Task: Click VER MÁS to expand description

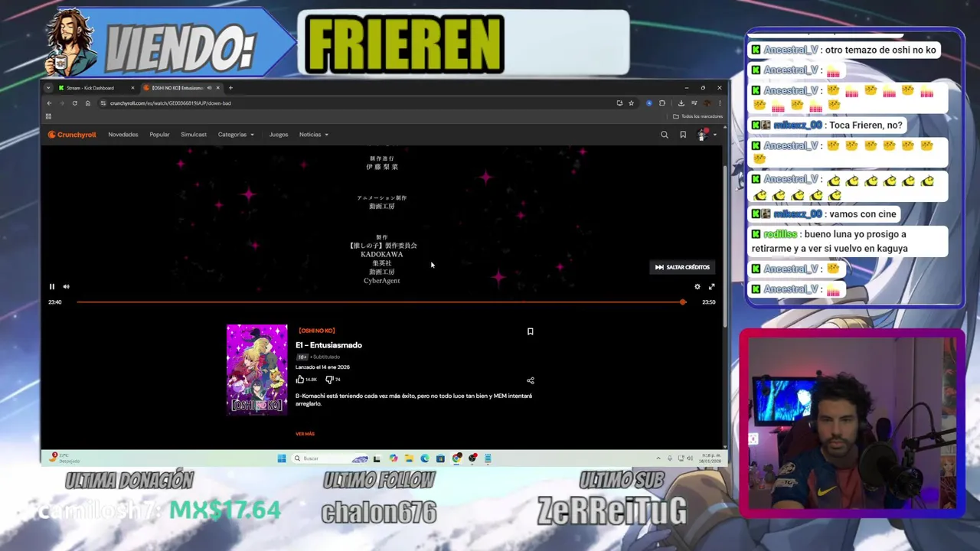Action: [305, 434]
